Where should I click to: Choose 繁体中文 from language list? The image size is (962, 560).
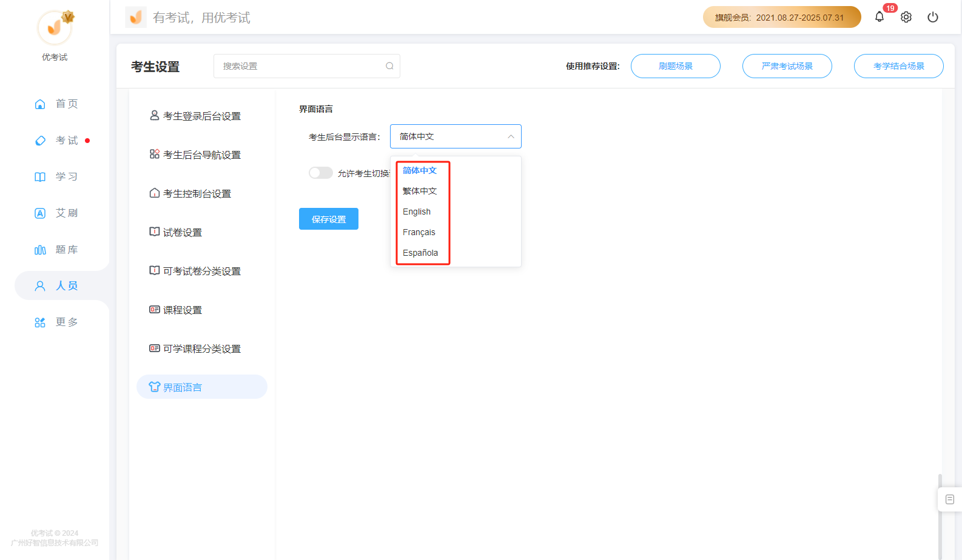tap(420, 191)
